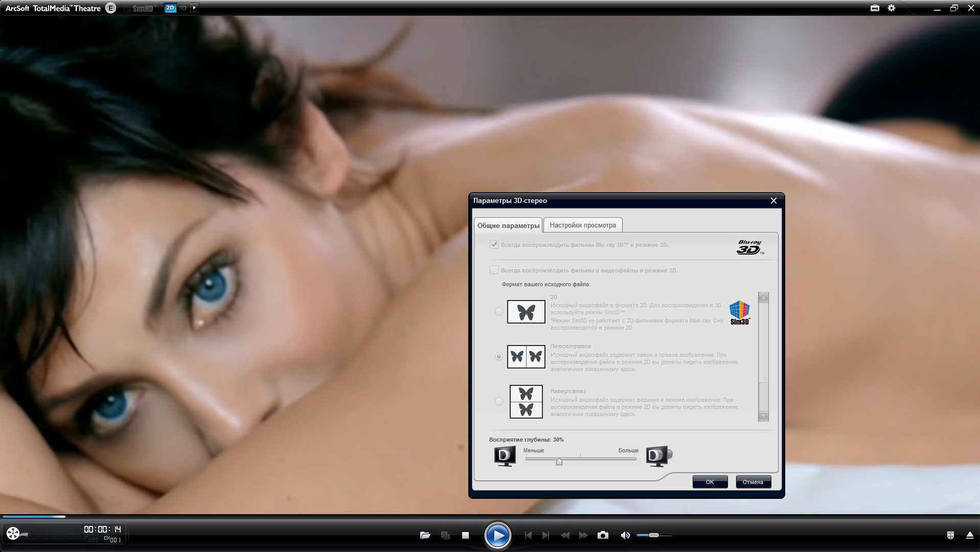Open settings via the gear icon

click(892, 8)
